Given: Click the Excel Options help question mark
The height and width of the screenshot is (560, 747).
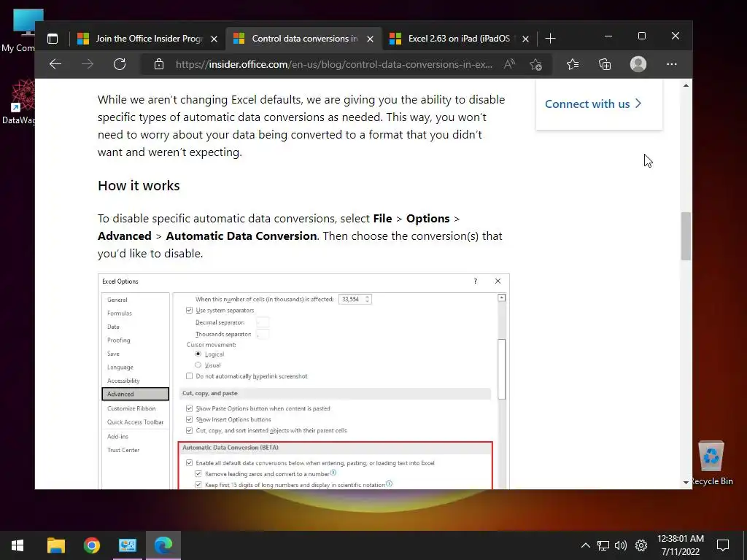Looking at the screenshot, I should point(475,281).
